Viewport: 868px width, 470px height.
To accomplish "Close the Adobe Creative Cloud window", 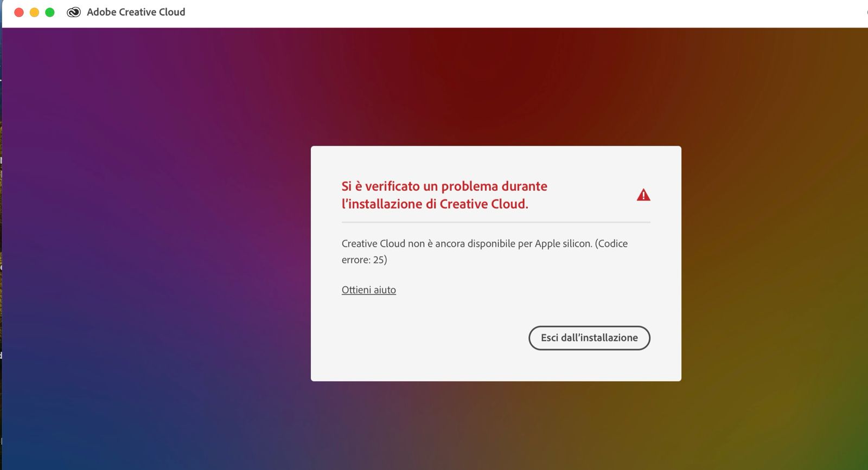I will pyautogui.click(x=19, y=12).
